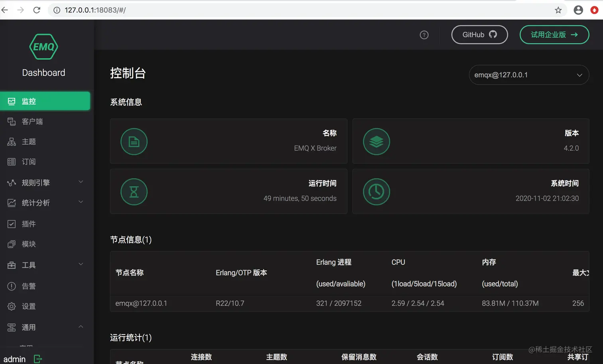Open the browser profile avatar icon
603x364 pixels.
click(x=578, y=10)
